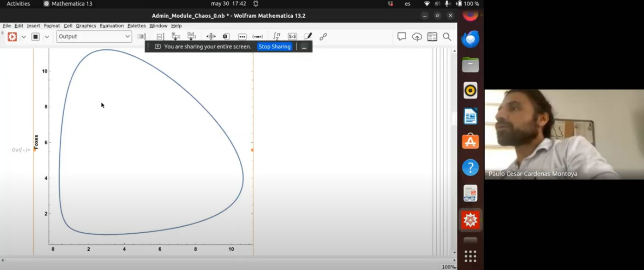Screen dimensions: 644x270
Task: Open the Graphics menu
Action: (x=86, y=26)
